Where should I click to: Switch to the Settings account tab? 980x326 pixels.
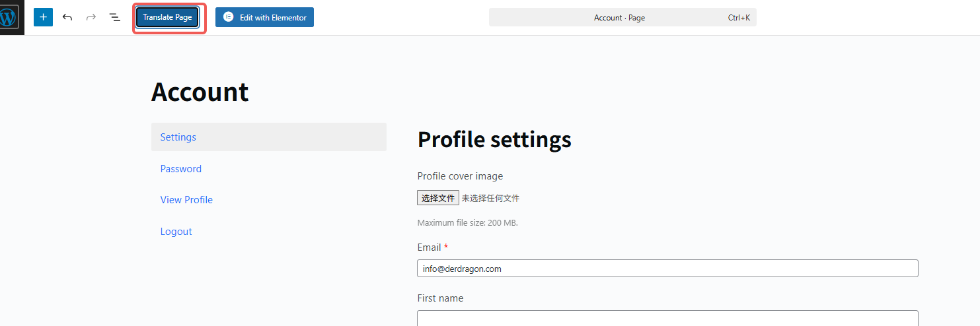click(178, 137)
